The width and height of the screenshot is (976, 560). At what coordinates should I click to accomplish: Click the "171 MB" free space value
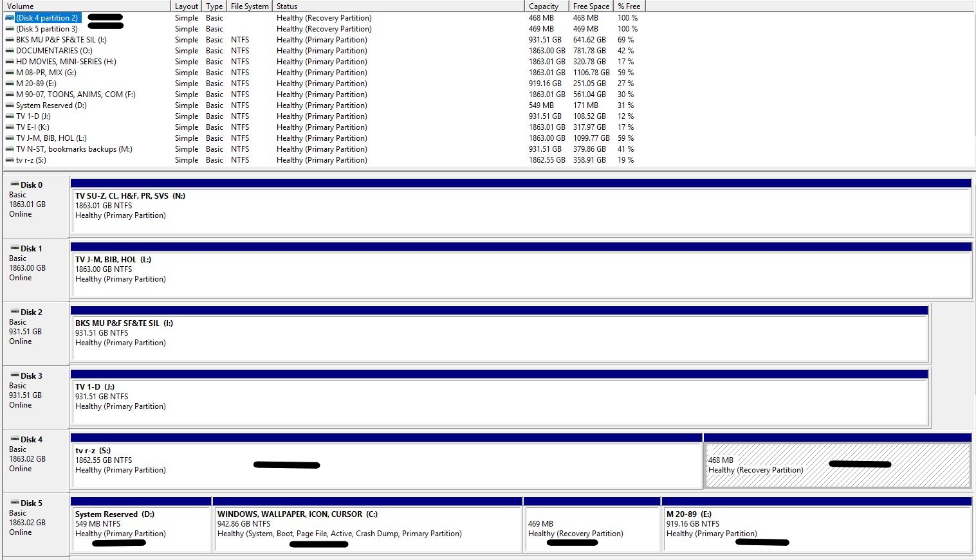click(585, 105)
